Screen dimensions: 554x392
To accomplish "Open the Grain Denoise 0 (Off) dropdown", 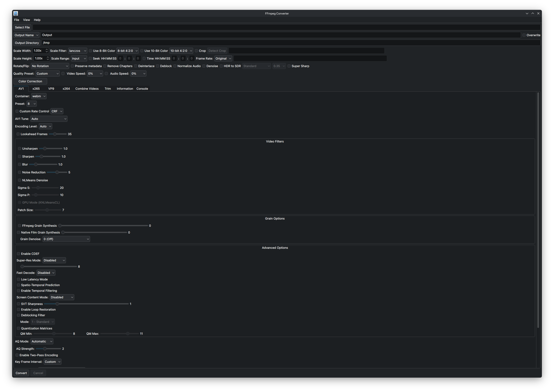I will (x=66, y=239).
